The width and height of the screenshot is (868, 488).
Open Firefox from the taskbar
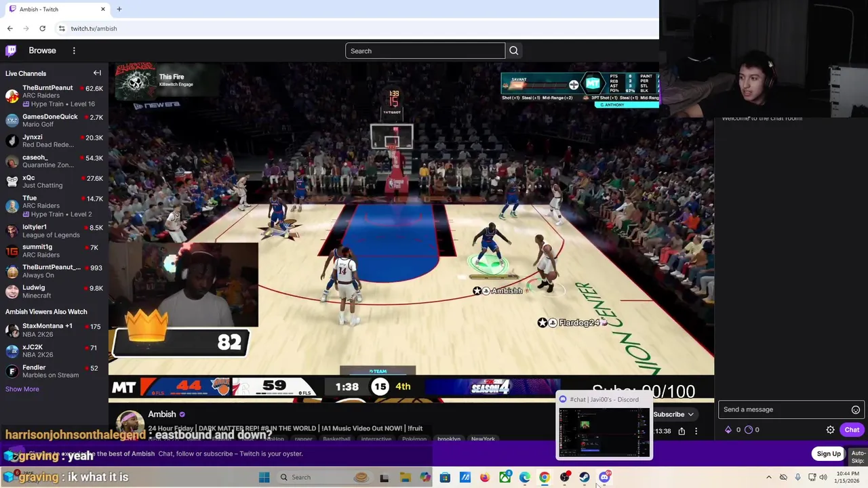point(484,477)
